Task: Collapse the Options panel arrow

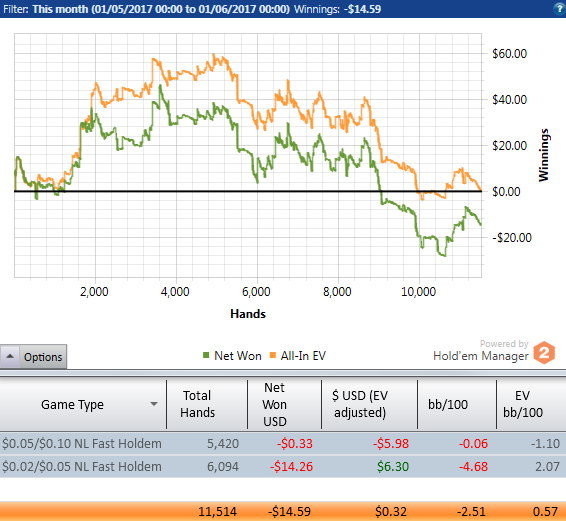Action: [x=10, y=356]
